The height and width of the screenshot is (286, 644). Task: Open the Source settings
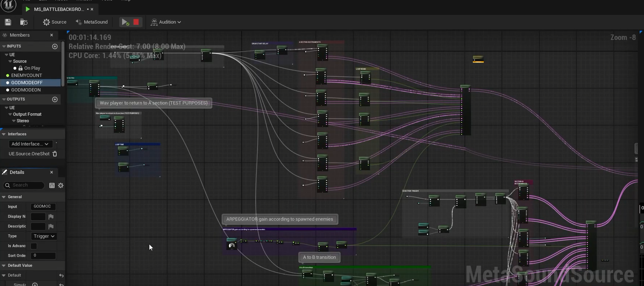tap(55, 22)
